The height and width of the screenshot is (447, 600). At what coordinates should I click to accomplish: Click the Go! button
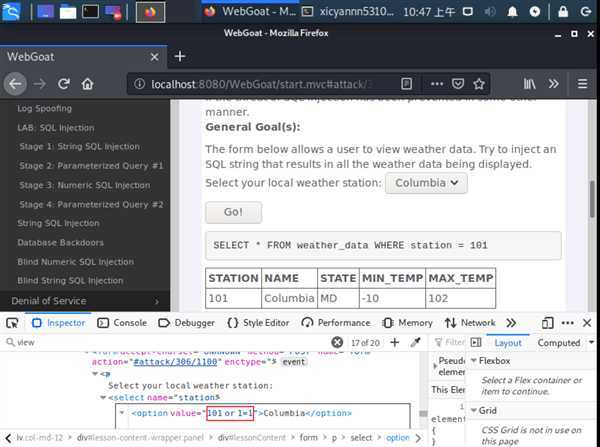pyautogui.click(x=233, y=212)
